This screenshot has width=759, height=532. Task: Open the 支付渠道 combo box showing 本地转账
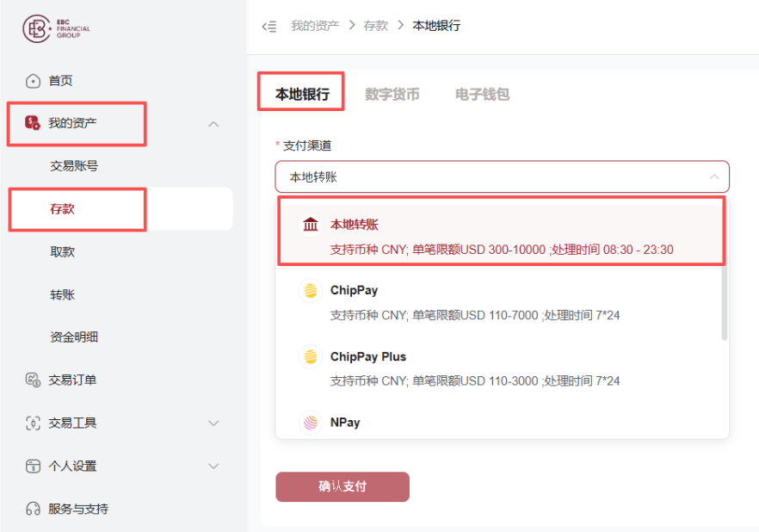502,176
